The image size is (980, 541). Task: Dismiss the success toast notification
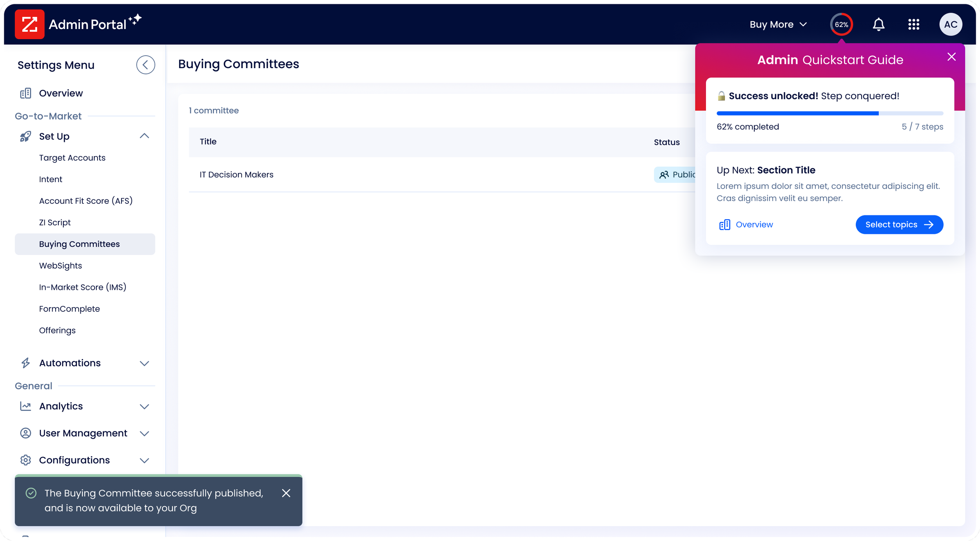click(x=286, y=493)
